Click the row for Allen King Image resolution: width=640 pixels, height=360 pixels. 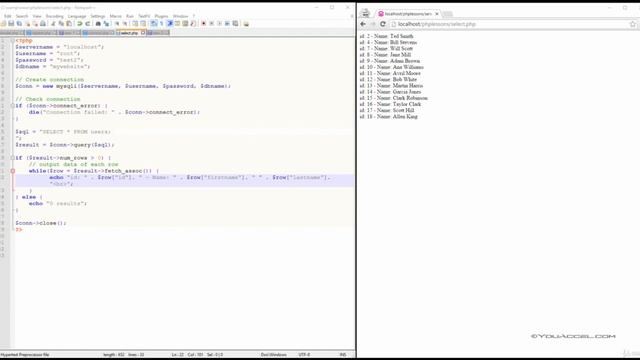click(x=388, y=117)
